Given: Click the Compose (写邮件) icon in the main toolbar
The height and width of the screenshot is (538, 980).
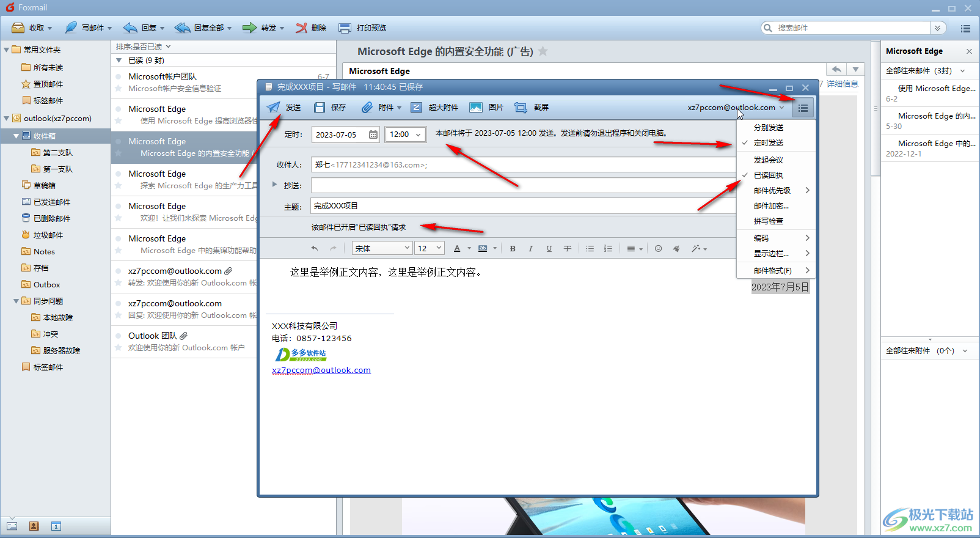Looking at the screenshot, I should (71, 28).
